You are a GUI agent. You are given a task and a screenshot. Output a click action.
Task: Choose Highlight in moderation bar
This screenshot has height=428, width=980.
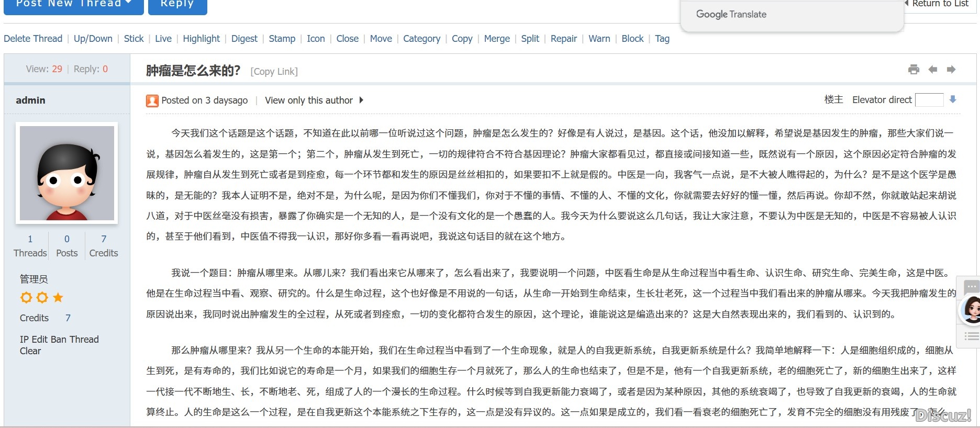tap(202, 39)
